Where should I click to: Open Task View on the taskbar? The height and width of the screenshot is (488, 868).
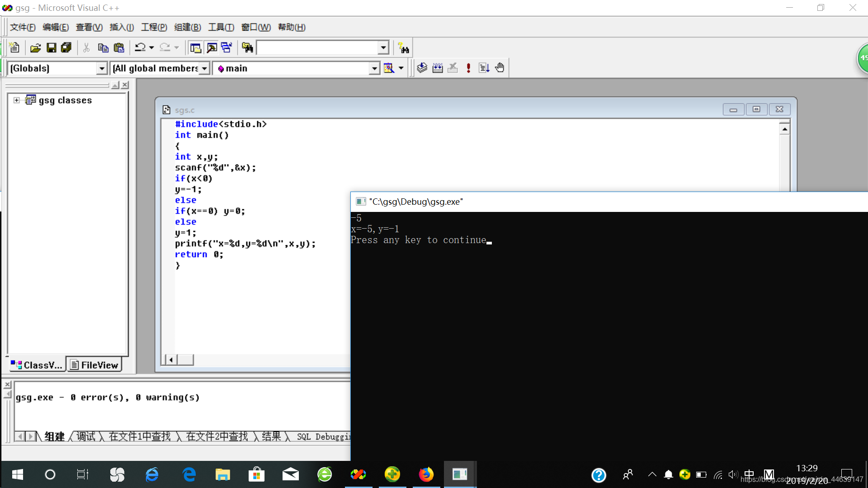tap(83, 474)
